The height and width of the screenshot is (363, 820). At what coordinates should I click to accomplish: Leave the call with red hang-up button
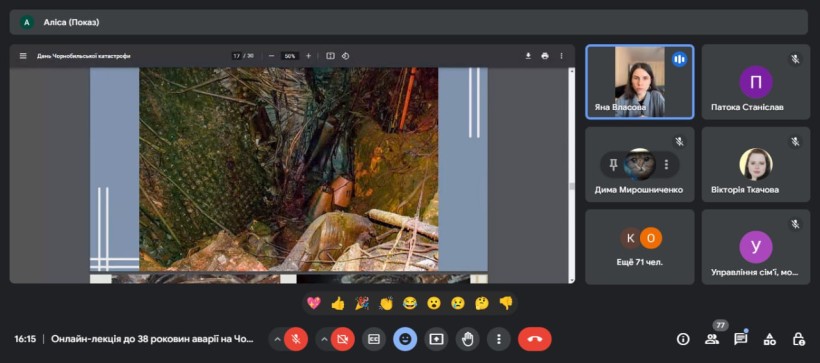click(x=534, y=339)
